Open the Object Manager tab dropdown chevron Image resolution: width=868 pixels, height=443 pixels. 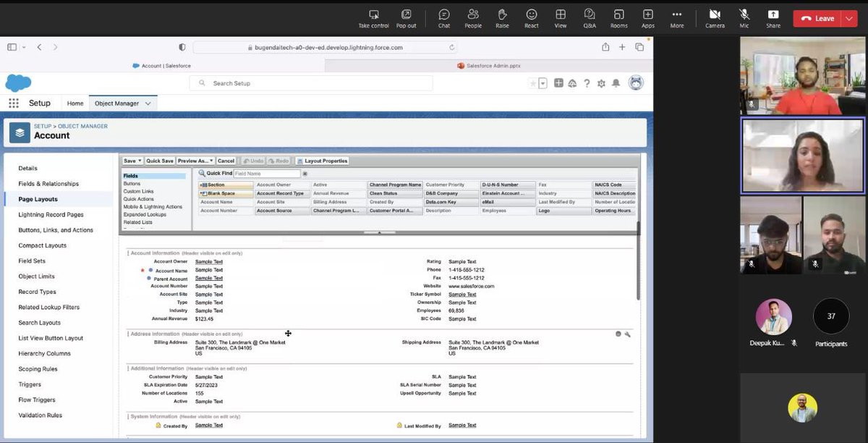[148, 104]
